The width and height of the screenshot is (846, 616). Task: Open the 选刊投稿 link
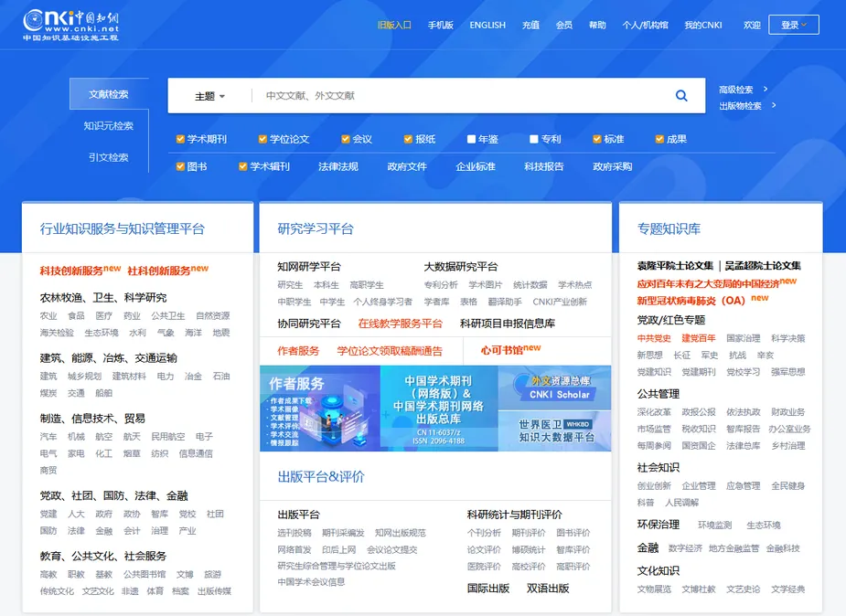(x=294, y=533)
